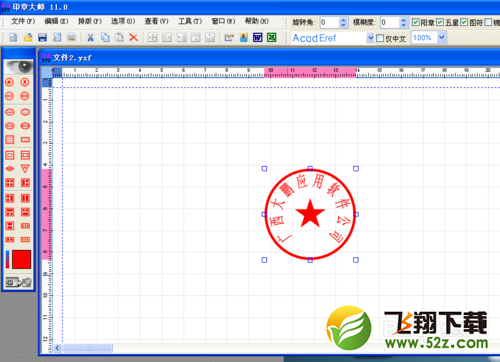500x362 pixels.
Task: Click the Cut scissors icon
Action: pyautogui.click(x=90, y=38)
